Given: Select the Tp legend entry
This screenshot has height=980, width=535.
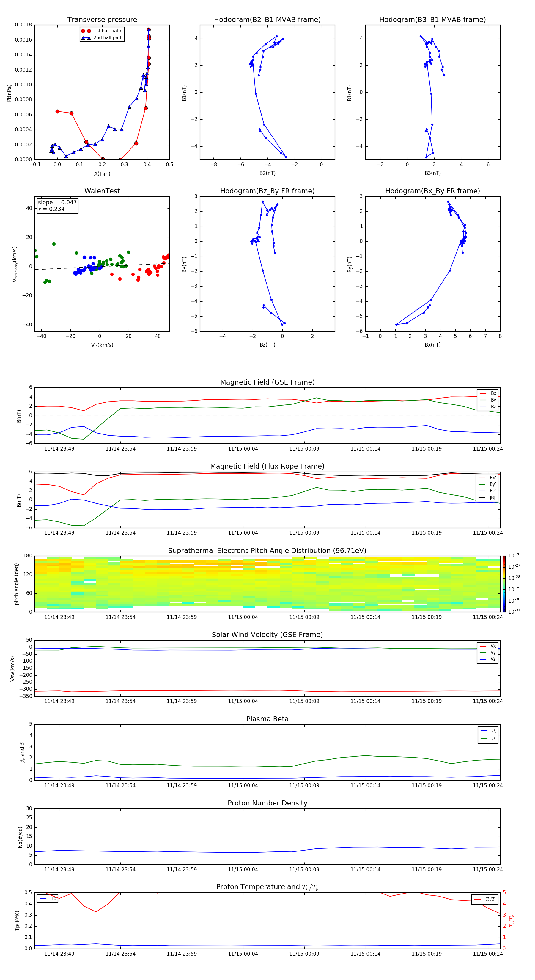Looking at the screenshot, I should click(x=48, y=899).
